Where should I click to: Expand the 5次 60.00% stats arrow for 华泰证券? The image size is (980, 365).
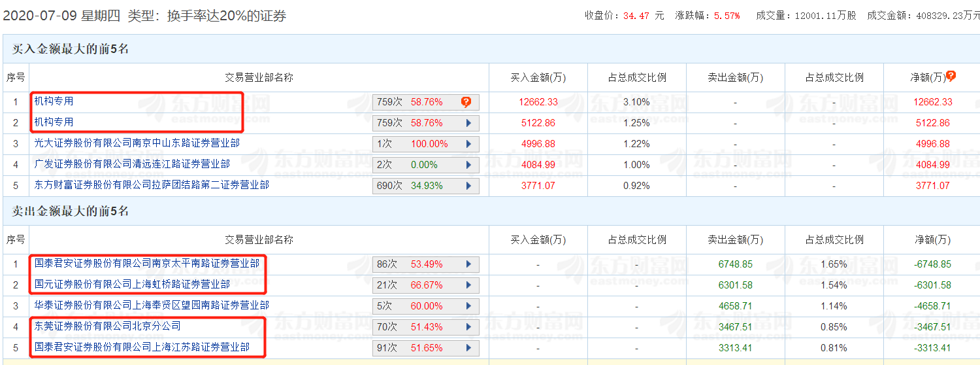[x=468, y=306]
